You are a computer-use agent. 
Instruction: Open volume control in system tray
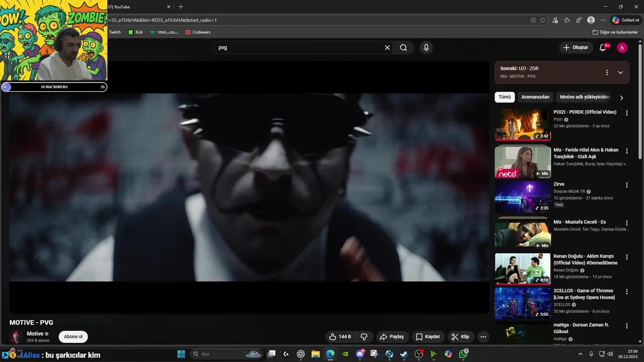click(x=610, y=354)
